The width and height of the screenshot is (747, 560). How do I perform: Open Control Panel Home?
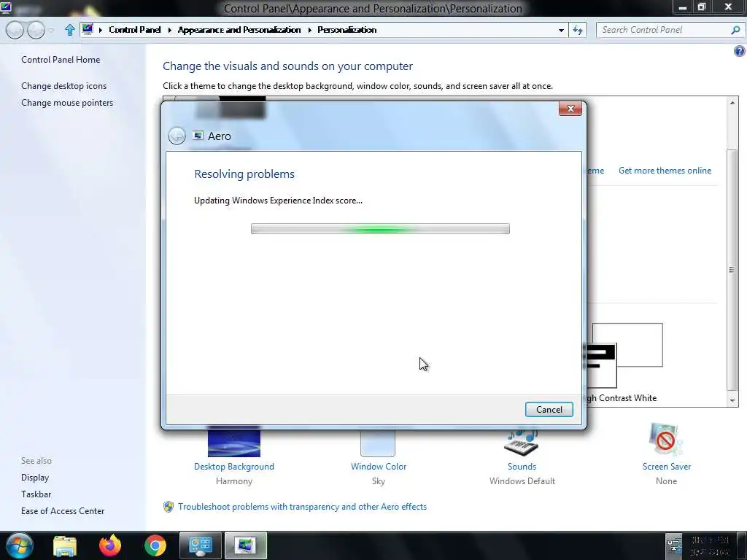click(x=61, y=60)
